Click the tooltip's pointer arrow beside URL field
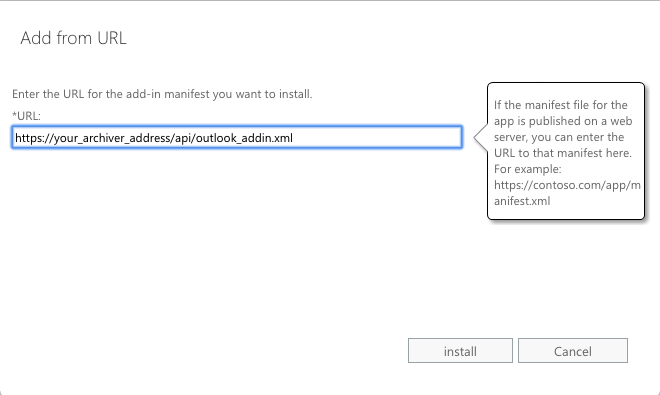The height and width of the screenshot is (395, 660). coord(481,137)
